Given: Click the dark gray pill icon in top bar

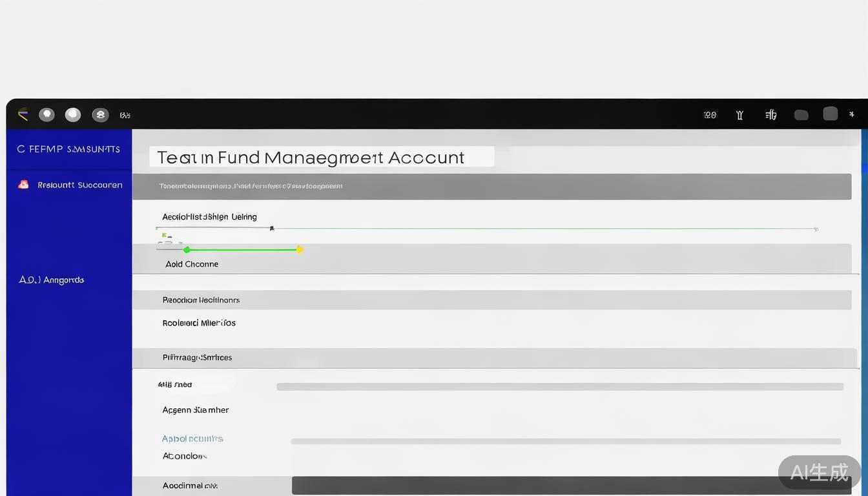Looking at the screenshot, I should tap(801, 115).
